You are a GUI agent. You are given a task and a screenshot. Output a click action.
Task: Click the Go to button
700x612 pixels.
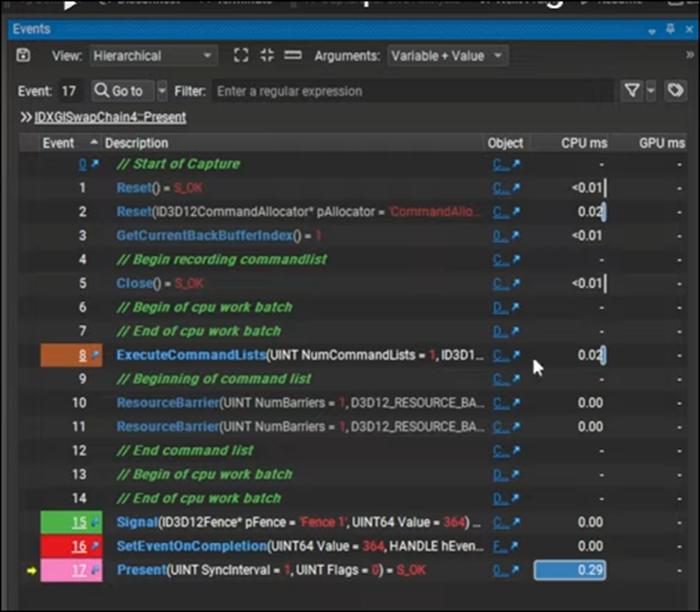(x=123, y=91)
